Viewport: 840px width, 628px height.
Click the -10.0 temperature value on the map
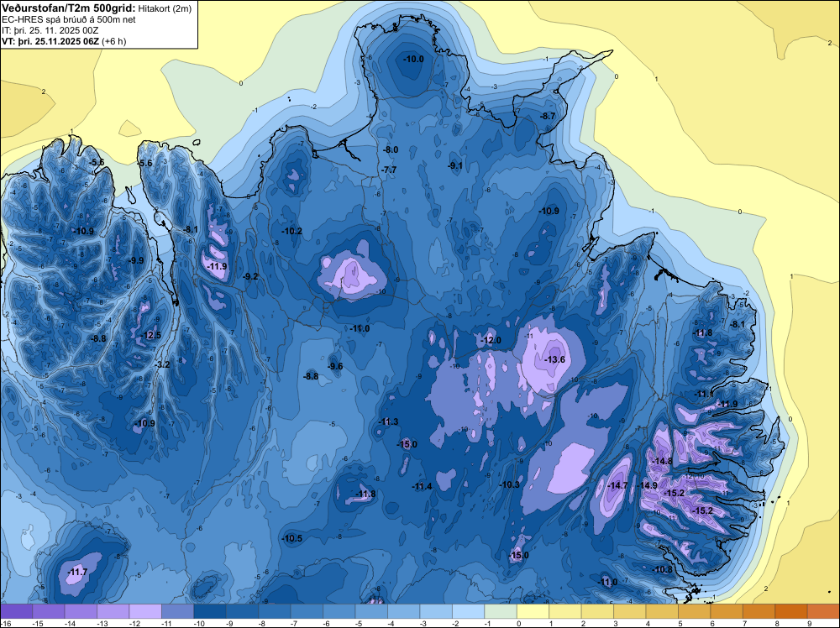click(413, 59)
